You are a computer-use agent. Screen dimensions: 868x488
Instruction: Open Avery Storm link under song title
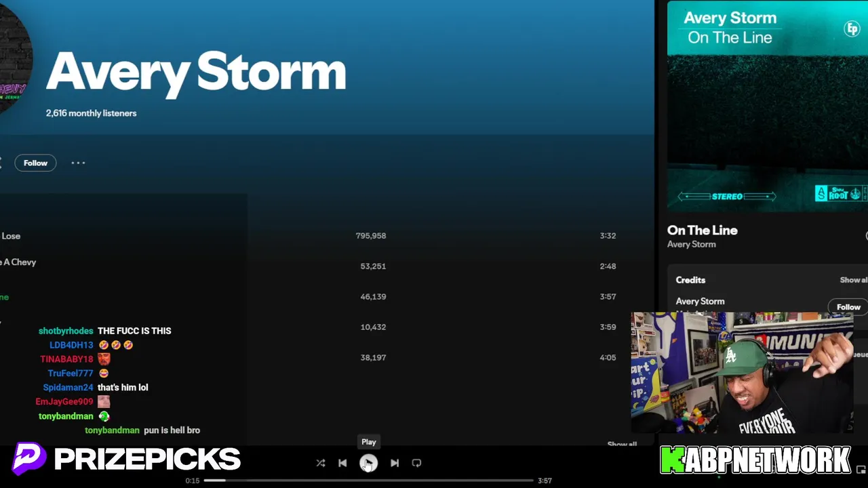coord(691,245)
